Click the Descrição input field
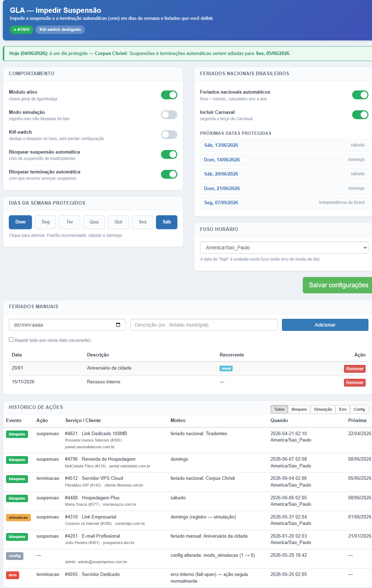Viewport: 372px width, 588px height. 204,325
